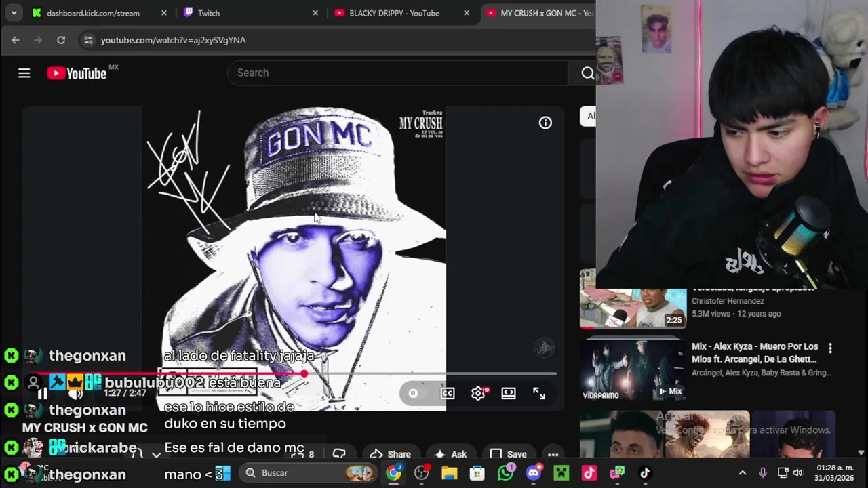Open the player settings gear
Screen dimensions: 868x488
[478, 393]
